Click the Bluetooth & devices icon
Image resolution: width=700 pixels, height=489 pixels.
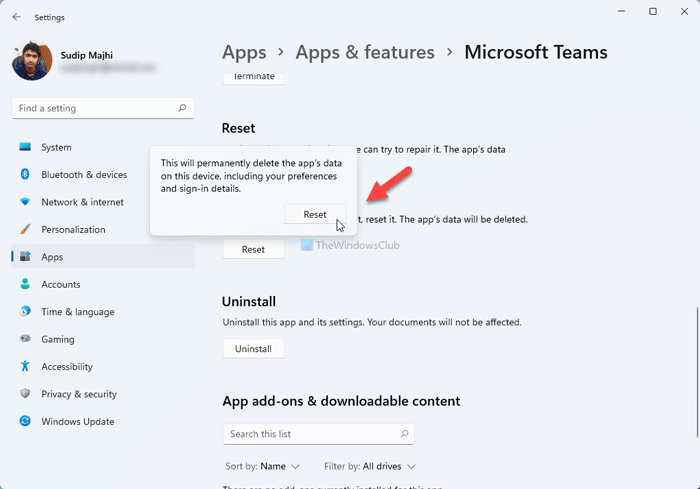point(26,174)
